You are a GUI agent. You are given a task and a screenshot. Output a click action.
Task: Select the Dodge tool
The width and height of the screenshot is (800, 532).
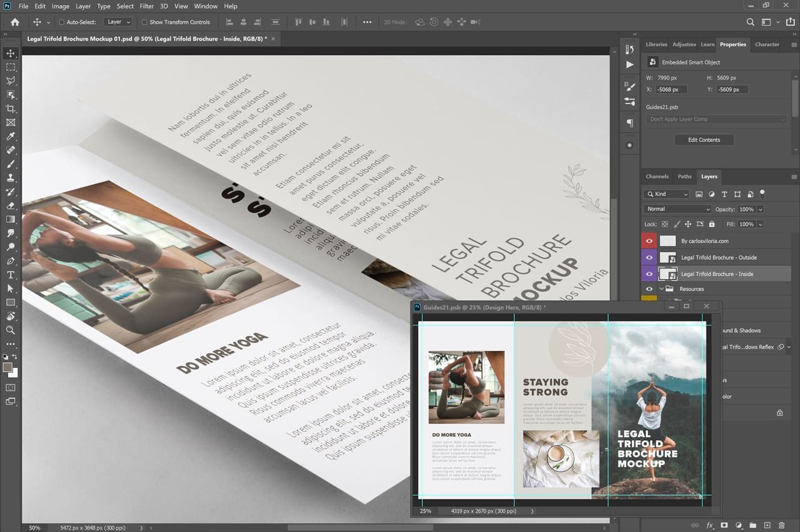click(x=11, y=247)
